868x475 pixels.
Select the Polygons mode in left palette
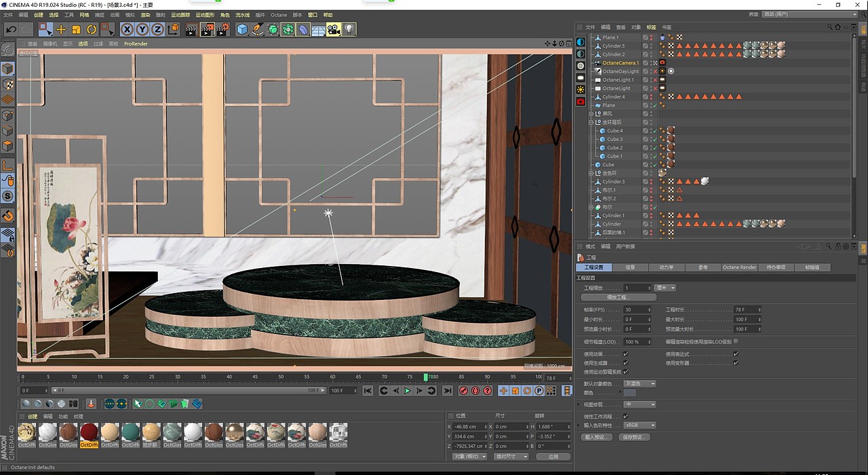(x=7, y=146)
